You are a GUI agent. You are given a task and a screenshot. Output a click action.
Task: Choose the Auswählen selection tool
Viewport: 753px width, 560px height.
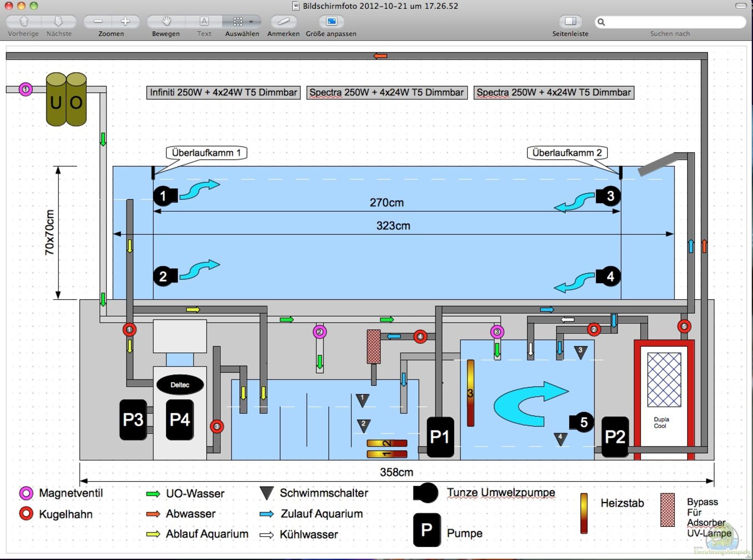coord(237,22)
